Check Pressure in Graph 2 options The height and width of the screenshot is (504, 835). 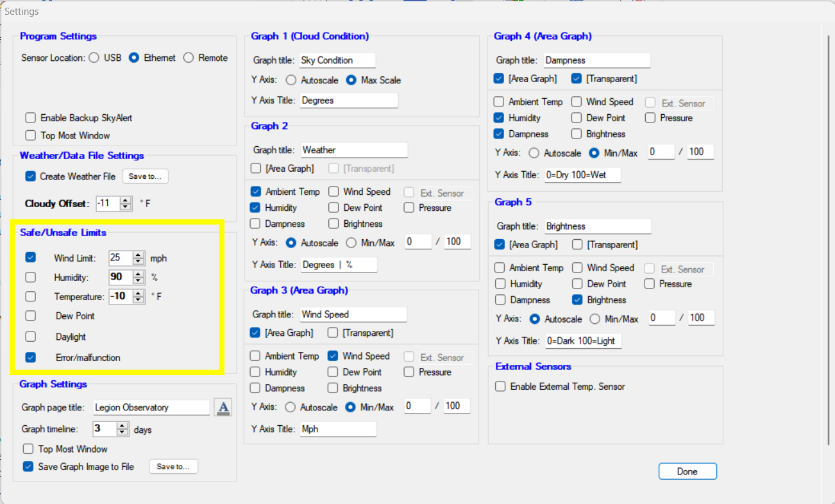409,208
